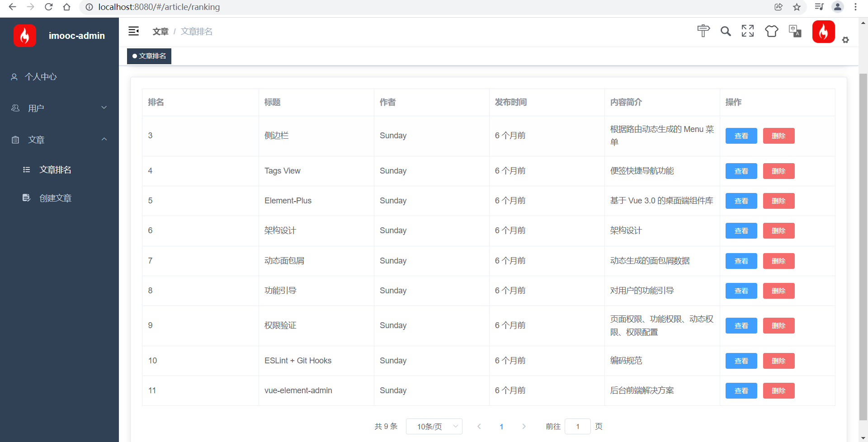Click page number 1 in pagination
Viewport: 868px width, 442px height.
coord(501,426)
